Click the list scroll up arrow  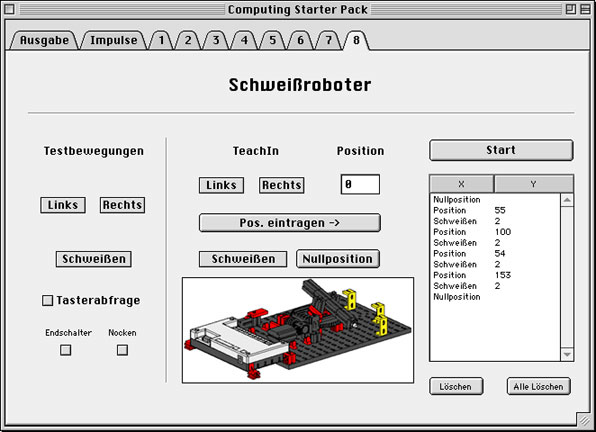point(567,200)
